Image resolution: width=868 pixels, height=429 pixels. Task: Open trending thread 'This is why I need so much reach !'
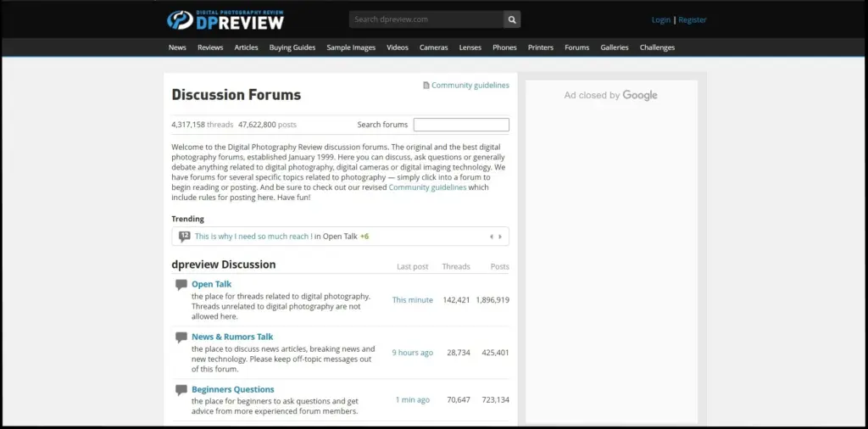(253, 237)
